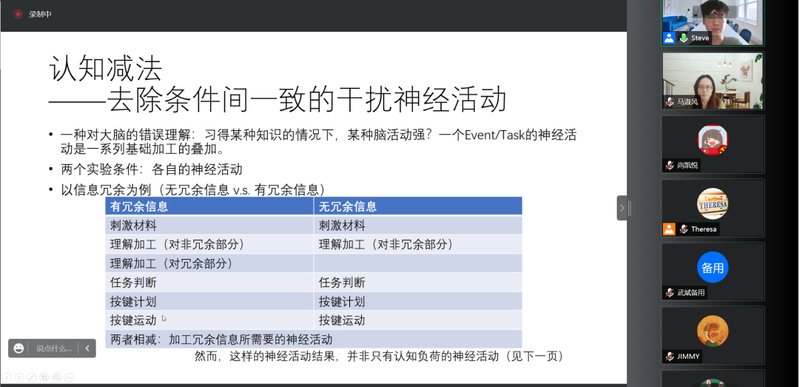Image resolution: width=799 pixels, height=387 pixels.
Task: Select Steve's video thumbnail
Action: (712, 23)
